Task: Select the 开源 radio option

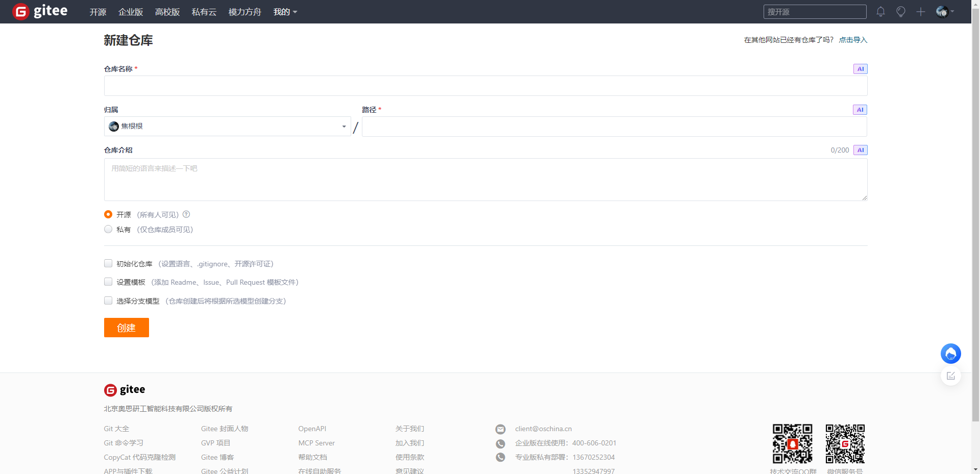Action: click(108, 214)
